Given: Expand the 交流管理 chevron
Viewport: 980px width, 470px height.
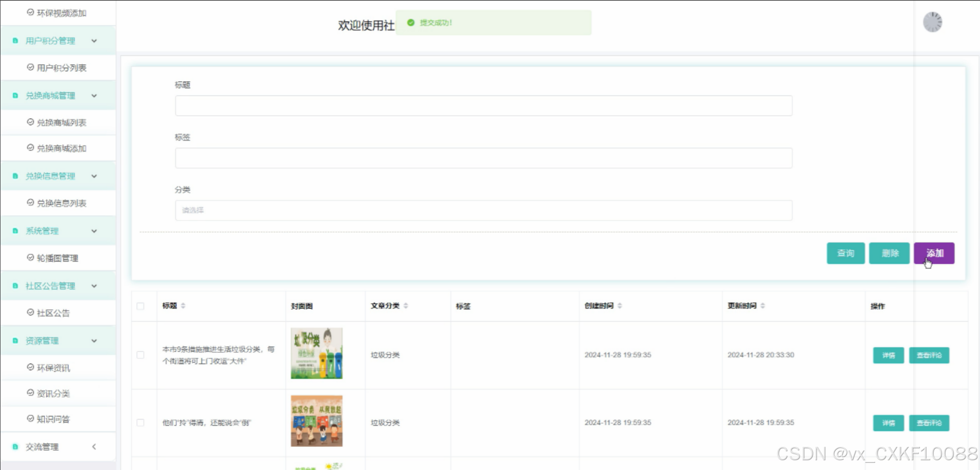Looking at the screenshot, I should pyautogui.click(x=94, y=447).
